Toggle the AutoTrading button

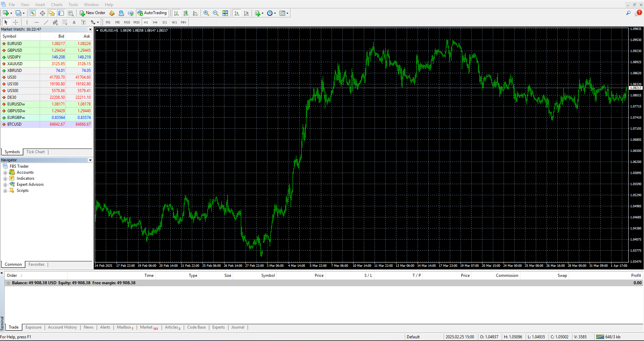[152, 13]
